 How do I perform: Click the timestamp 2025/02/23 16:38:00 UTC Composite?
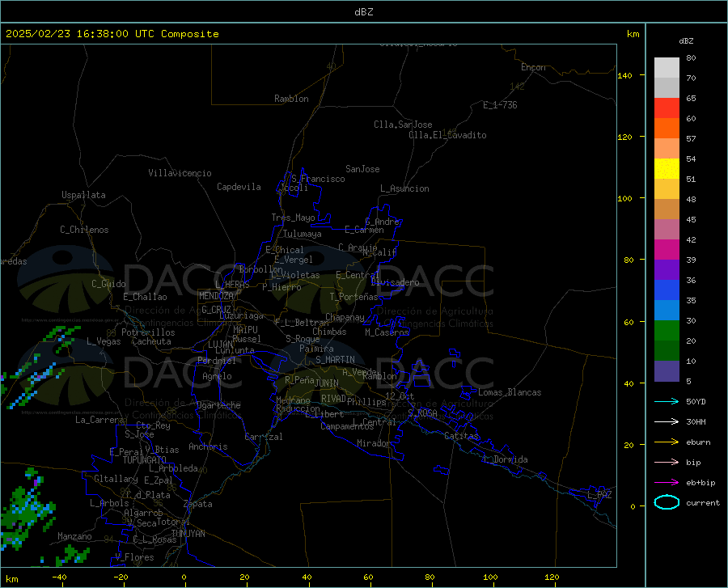point(112,34)
